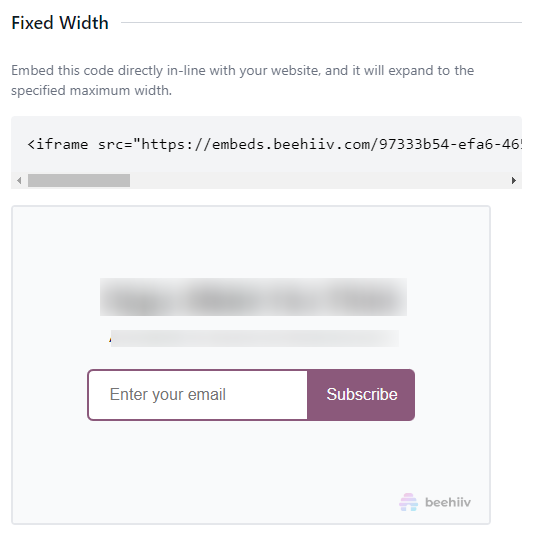This screenshot has width=541, height=544.
Task: Click the empty scrollbar track beside the thumb
Action: (319, 180)
